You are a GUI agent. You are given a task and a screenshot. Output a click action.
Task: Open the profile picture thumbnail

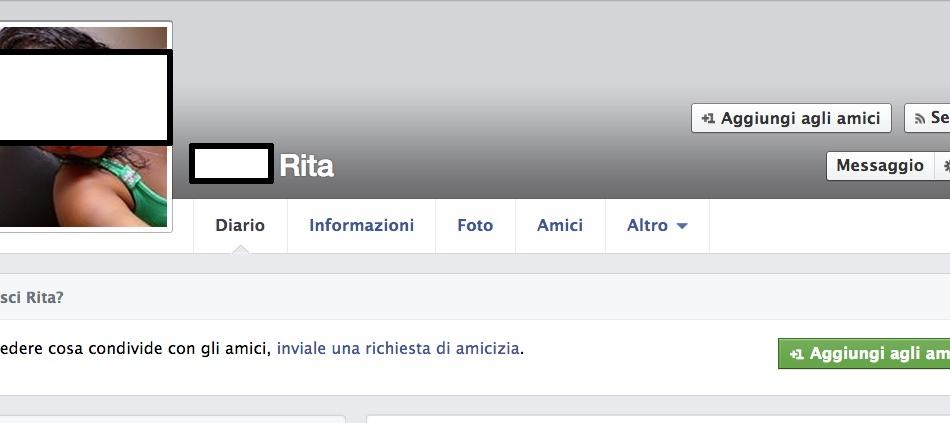pyautogui.click(x=84, y=127)
